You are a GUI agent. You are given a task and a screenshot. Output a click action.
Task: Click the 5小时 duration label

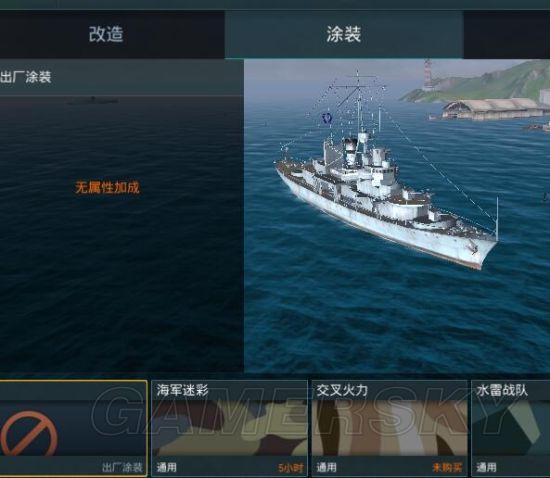click(x=291, y=467)
